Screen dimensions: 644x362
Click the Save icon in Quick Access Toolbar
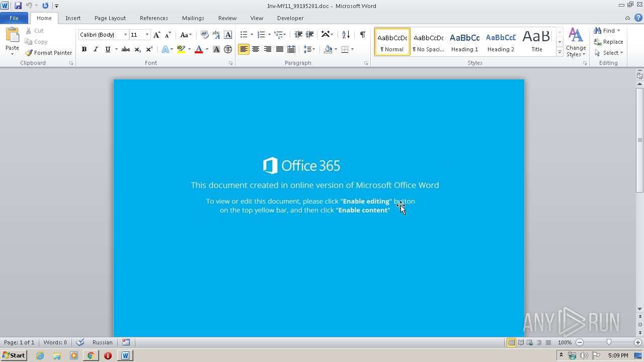[x=18, y=6]
